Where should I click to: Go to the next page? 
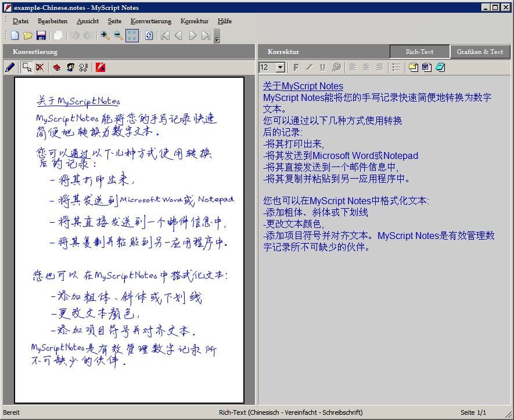coord(192,35)
